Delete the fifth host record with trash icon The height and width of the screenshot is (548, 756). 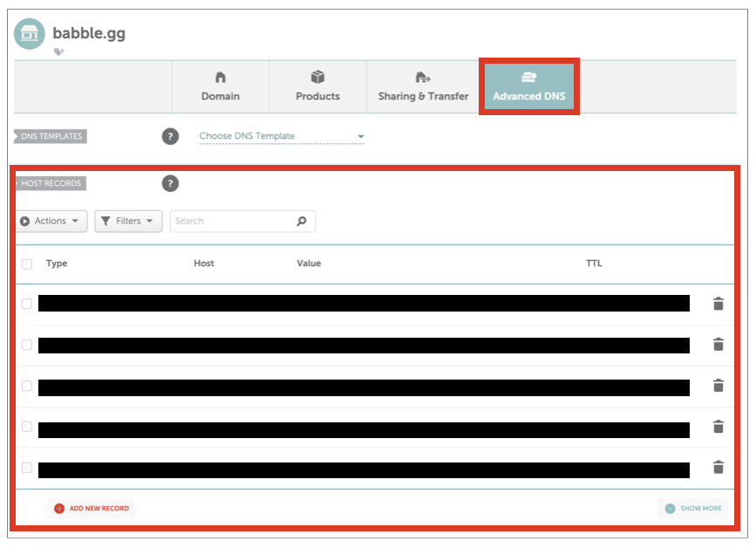coord(719,468)
